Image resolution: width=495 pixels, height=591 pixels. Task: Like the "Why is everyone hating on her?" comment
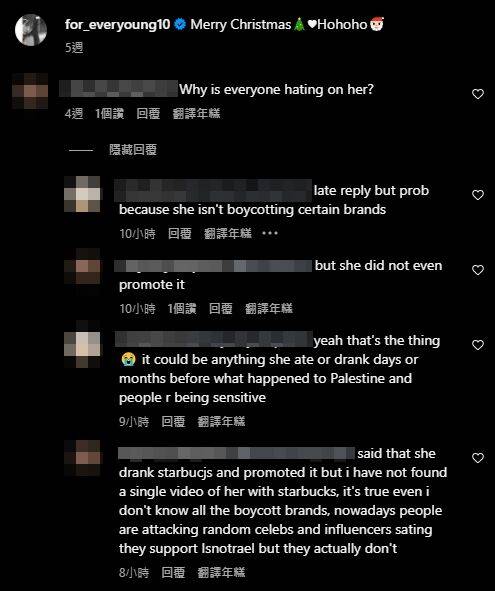click(x=478, y=94)
